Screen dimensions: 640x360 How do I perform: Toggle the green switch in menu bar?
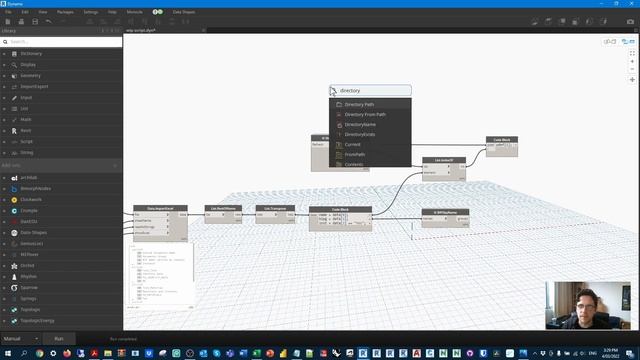click(x=158, y=12)
